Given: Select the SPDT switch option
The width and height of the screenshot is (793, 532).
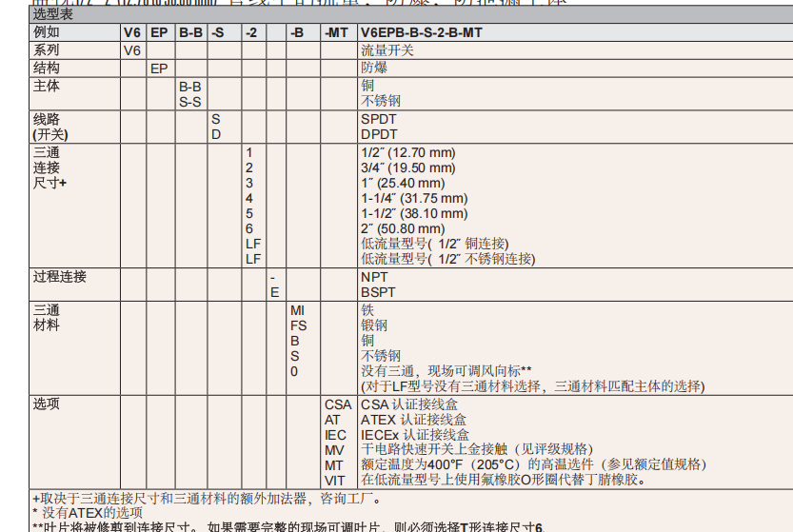Looking at the screenshot, I should click(x=379, y=119).
